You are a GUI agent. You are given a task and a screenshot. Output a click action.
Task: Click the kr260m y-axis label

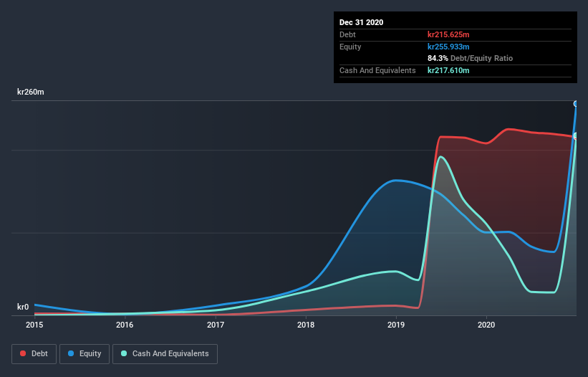pyautogui.click(x=31, y=92)
